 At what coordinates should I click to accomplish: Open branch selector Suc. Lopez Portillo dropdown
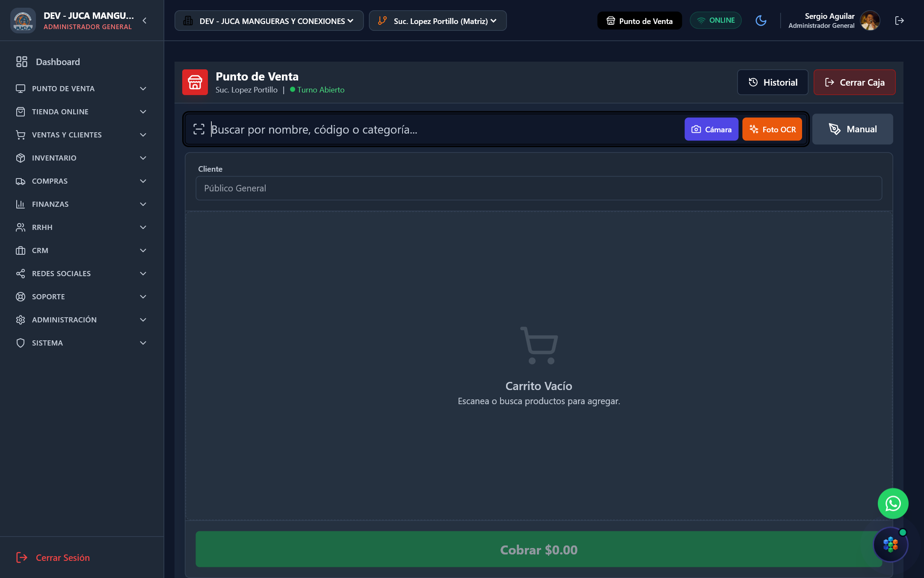click(438, 21)
